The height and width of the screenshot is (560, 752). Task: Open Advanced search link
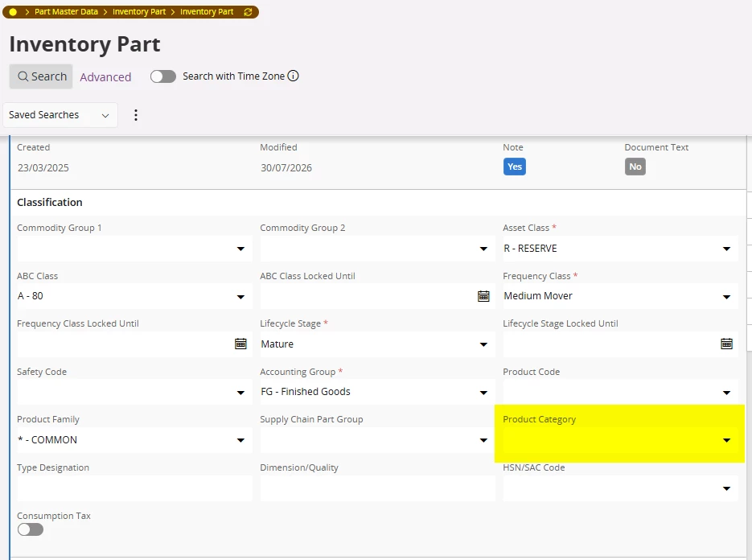click(x=105, y=76)
